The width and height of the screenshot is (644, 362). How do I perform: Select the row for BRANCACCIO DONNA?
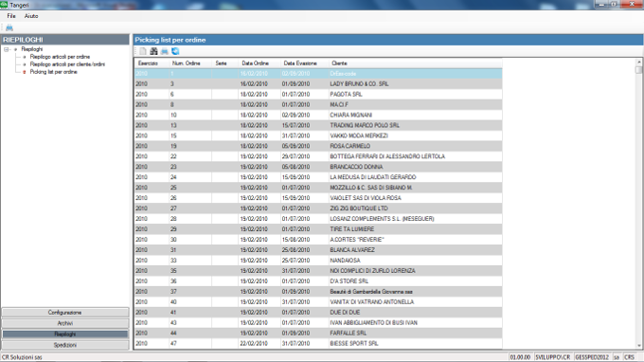[318, 167]
